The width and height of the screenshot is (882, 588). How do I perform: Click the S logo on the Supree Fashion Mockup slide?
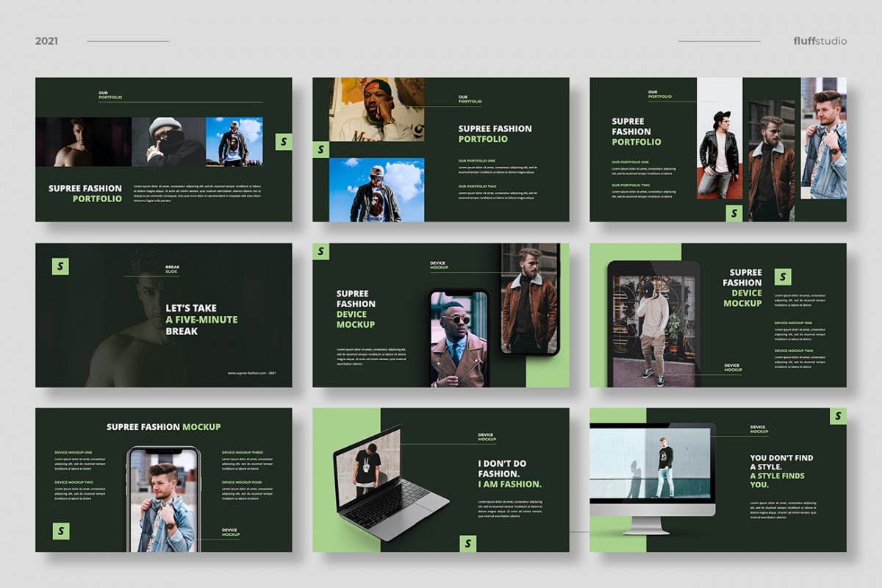tap(61, 530)
